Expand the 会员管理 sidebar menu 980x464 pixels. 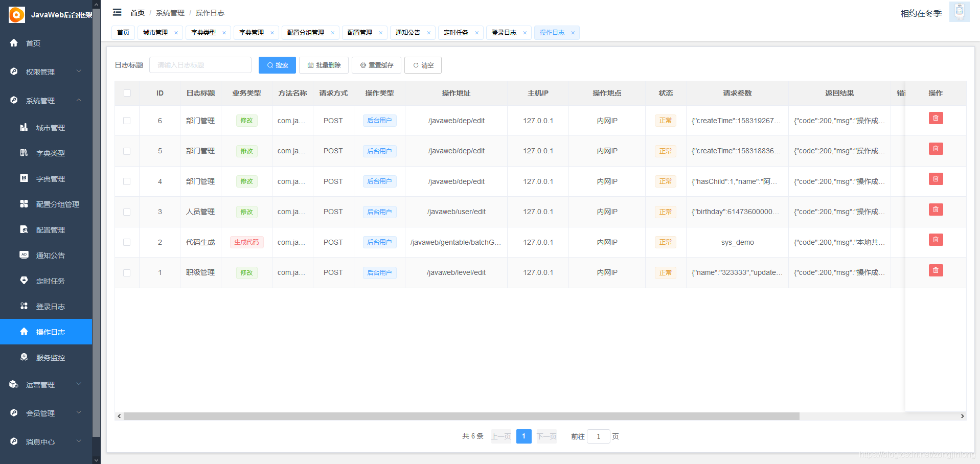click(x=46, y=413)
